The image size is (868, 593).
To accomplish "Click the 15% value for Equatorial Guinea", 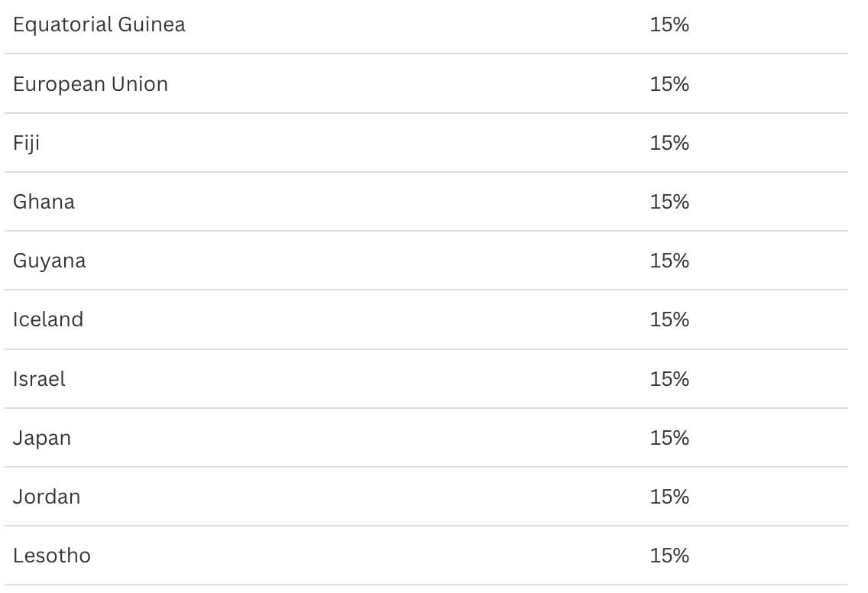I will (669, 24).
